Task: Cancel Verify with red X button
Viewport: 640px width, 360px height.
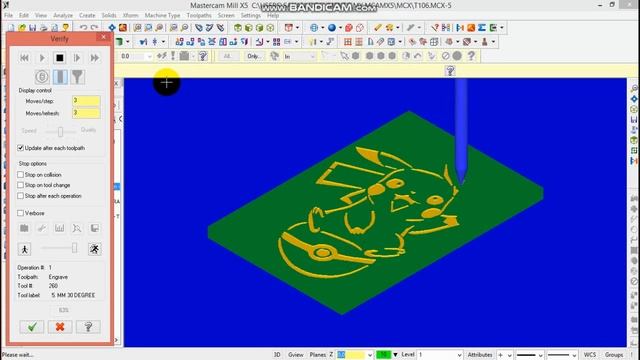Action: click(x=60, y=327)
